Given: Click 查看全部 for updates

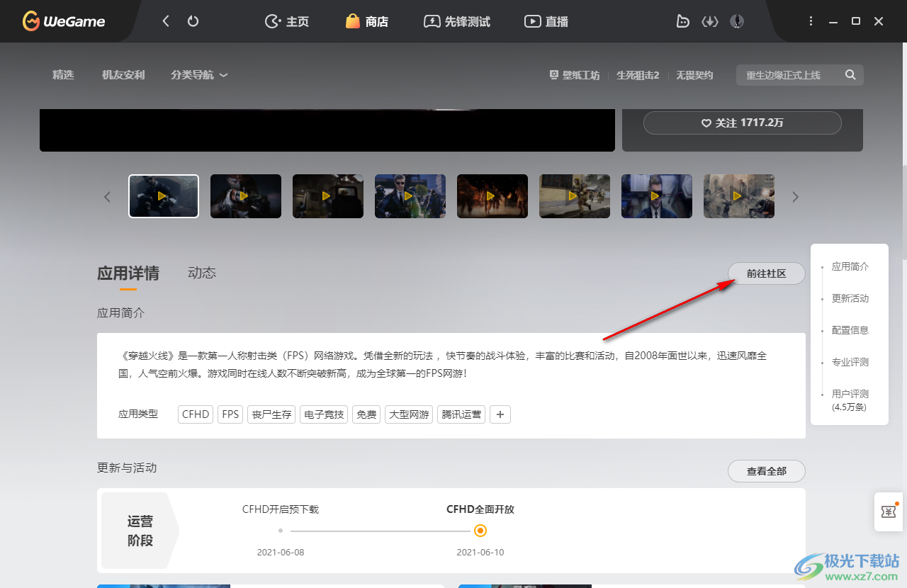Looking at the screenshot, I should [x=767, y=471].
